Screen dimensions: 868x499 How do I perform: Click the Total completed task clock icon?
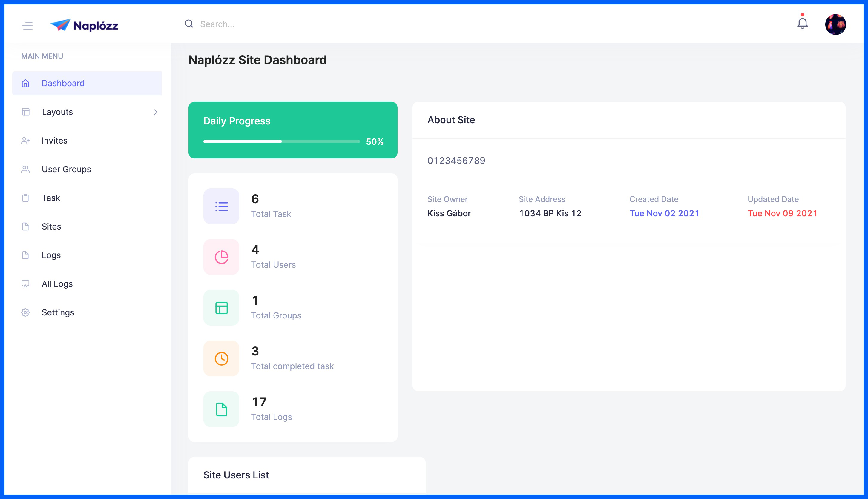pyautogui.click(x=221, y=358)
